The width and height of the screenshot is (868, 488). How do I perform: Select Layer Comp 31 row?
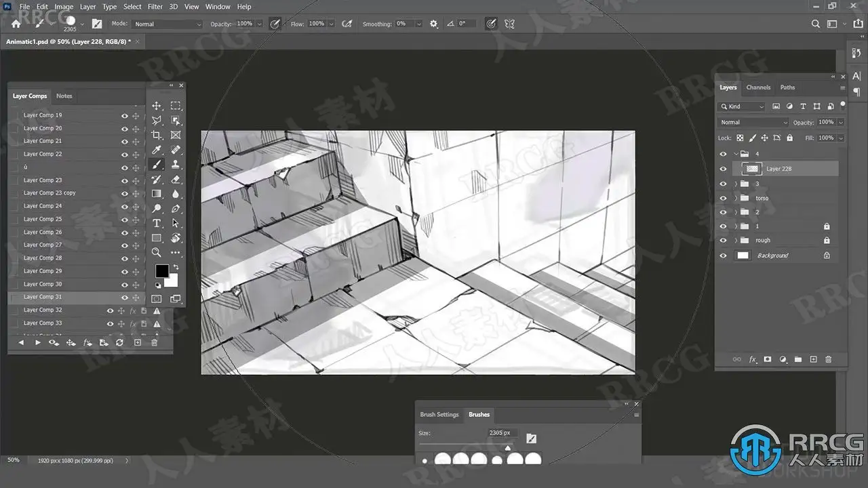[76, 297]
